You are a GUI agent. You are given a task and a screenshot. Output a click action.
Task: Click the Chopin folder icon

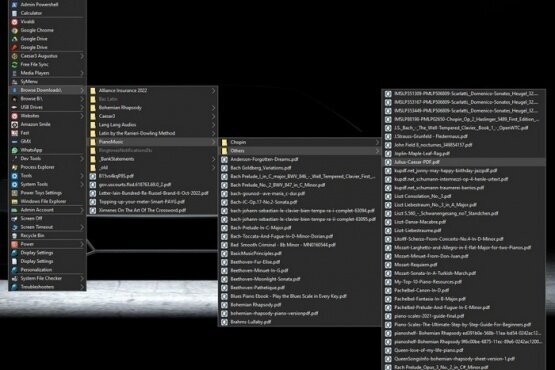[x=224, y=142]
